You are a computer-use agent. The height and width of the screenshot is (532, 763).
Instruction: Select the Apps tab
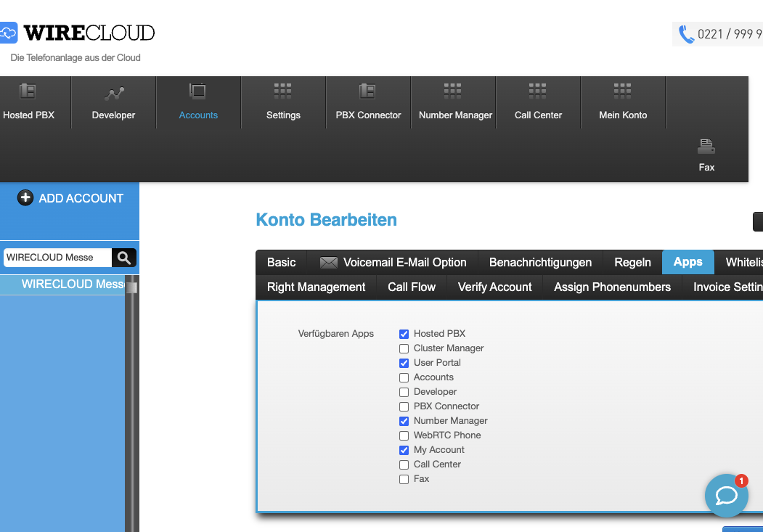[x=688, y=262]
